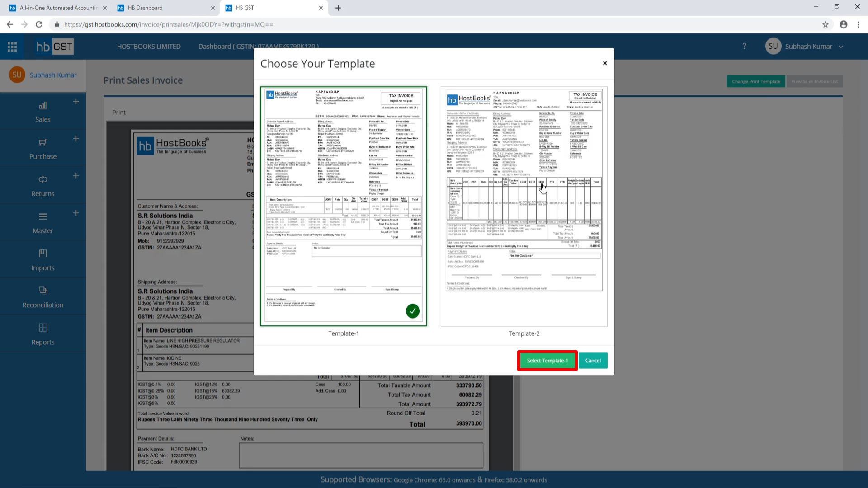Click View Sales Invoice List button

pos(814,81)
